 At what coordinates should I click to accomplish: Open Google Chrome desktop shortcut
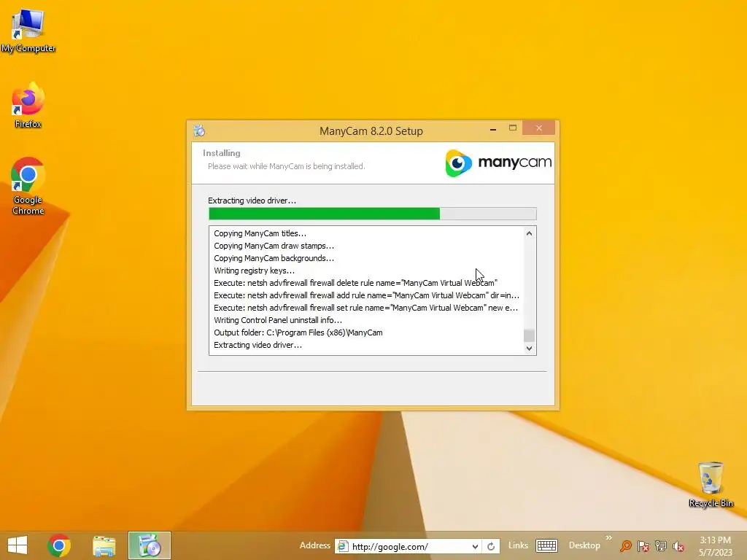[28, 186]
